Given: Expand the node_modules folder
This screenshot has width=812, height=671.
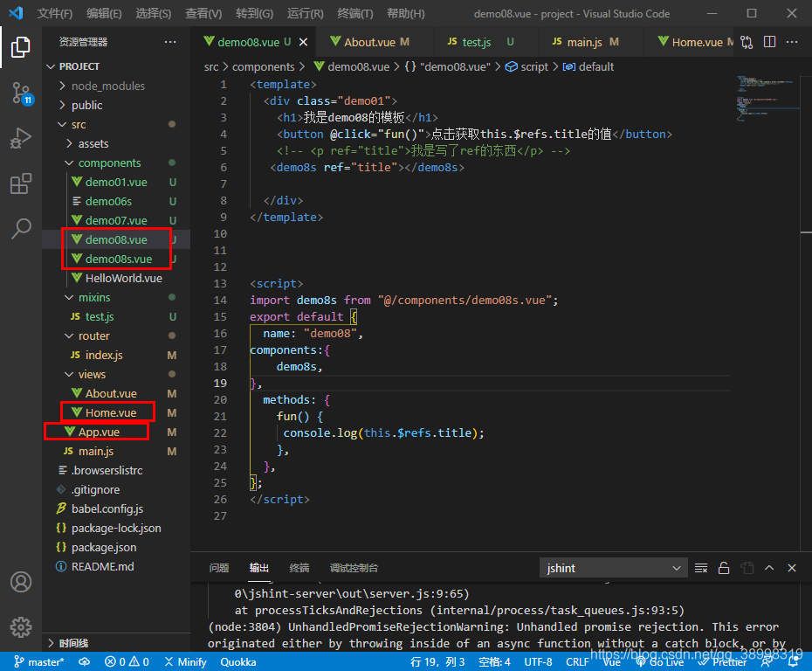Looking at the screenshot, I should pyautogui.click(x=107, y=86).
